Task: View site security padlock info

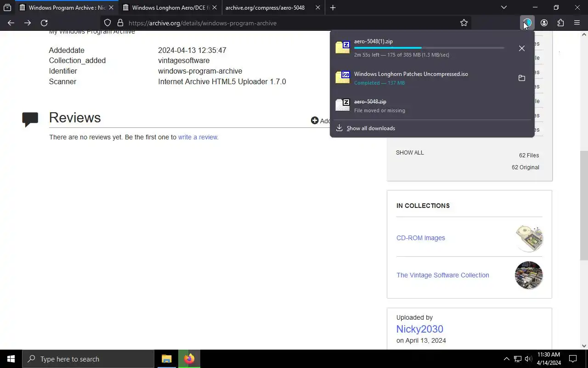Action: [120, 23]
